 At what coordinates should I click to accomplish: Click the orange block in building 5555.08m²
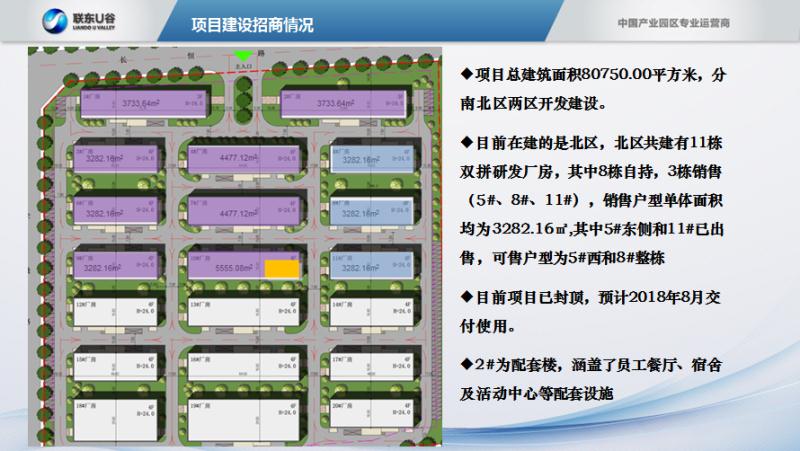pyautogui.click(x=279, y=268)
